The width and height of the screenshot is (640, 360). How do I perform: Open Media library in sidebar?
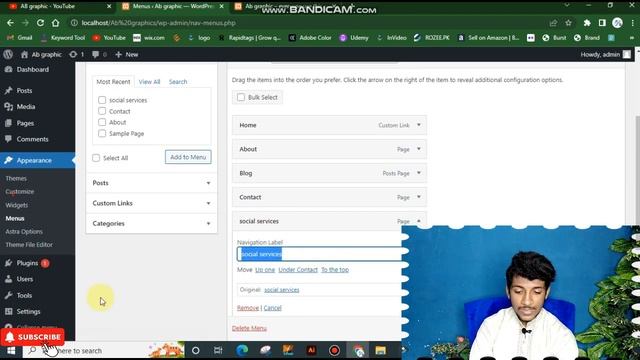[x=26, y=107]
